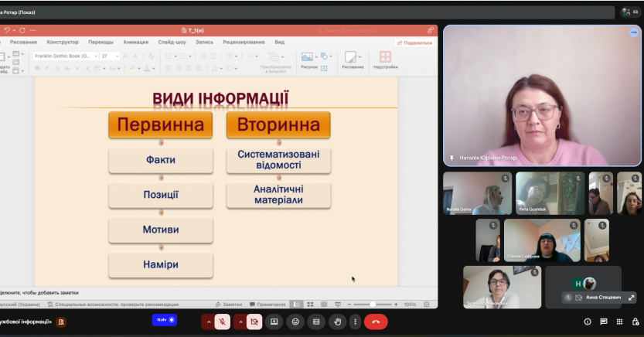Click the Заметки button in status bar

[x=229, y=305]
